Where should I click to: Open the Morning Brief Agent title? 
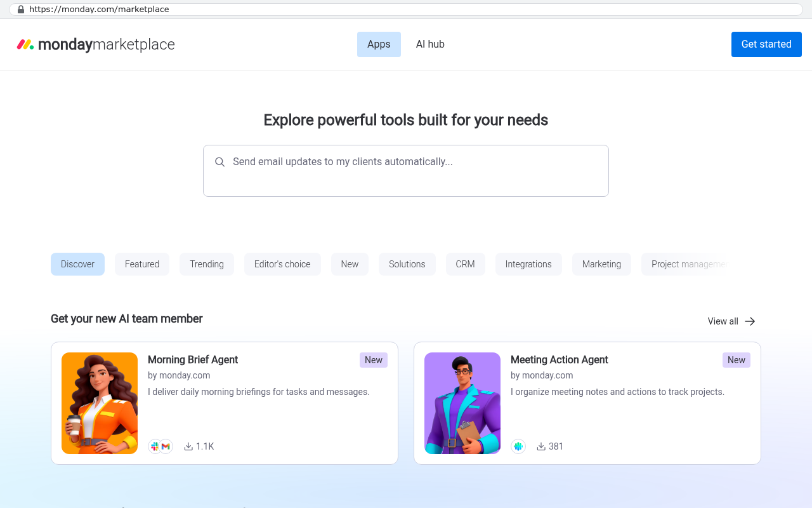click(193, 359)
